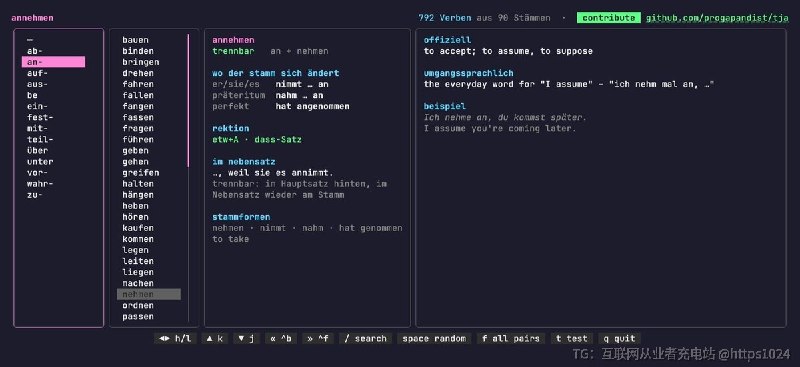Select the 'zu-' prefix
The width and height of the screenshot is (800, 367).
[x=35, y=195]
